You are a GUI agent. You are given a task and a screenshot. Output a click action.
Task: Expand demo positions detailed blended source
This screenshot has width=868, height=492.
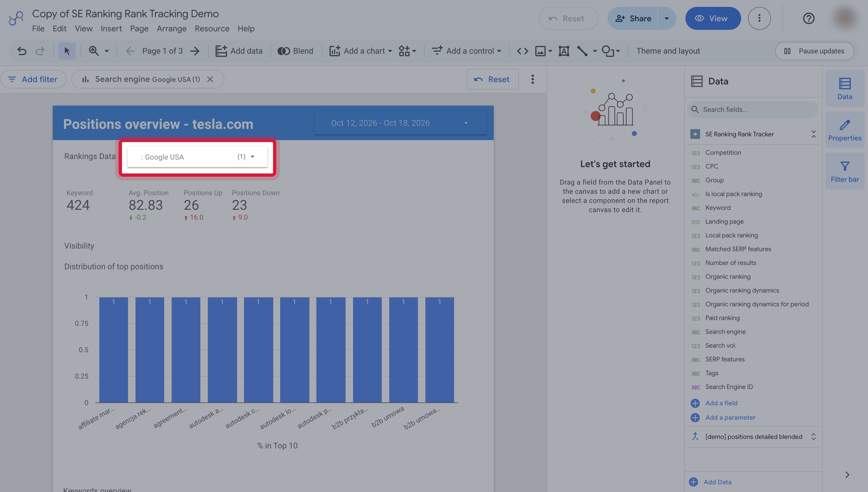click(813, 437)
